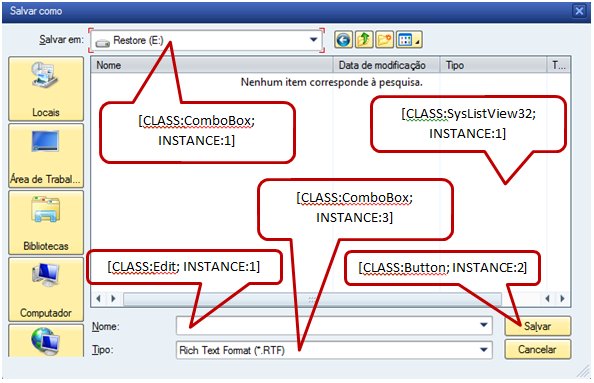Click the Back navigation arrow icon
Viewport: 594px width, 383px height.
(343, 39)
